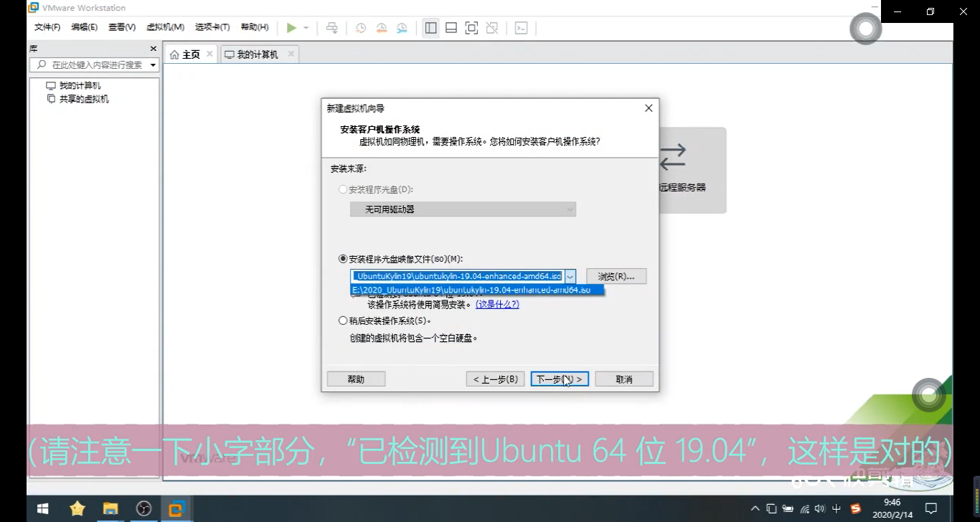Click the 中 language indicator in tray

(x=837, y=508)
